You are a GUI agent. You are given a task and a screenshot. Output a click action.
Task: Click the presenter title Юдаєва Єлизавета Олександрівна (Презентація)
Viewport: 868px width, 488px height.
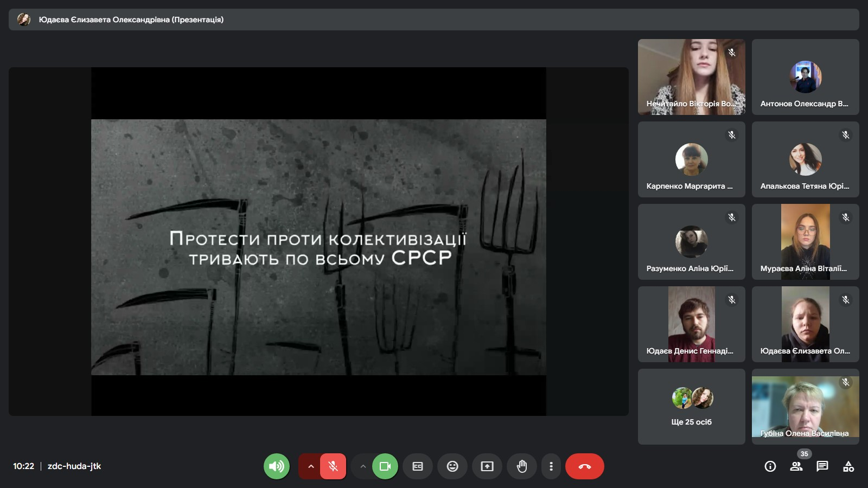click(131, 20)
